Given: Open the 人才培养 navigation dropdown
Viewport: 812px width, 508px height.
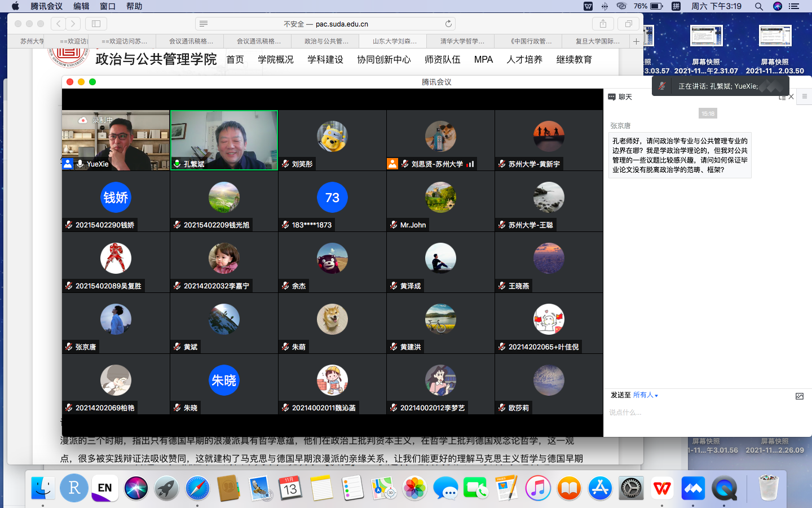Looking at the screenshot, I should coord(524,59).
